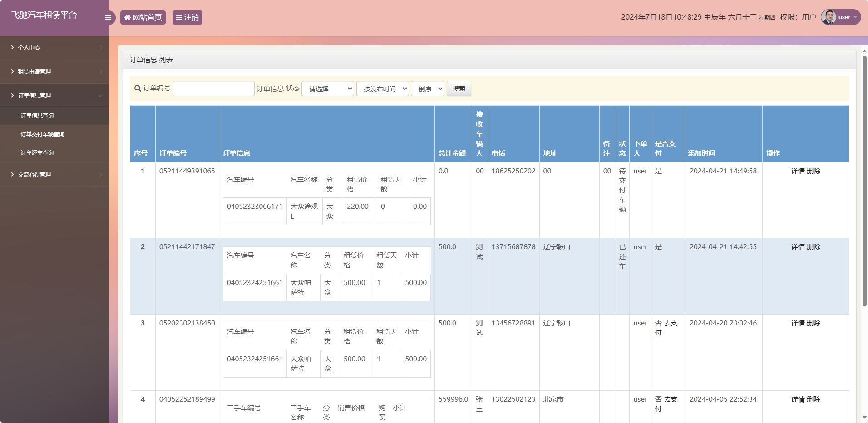
Task: Click the magnifier icon beside 订单编号
Action: [138, 89]
